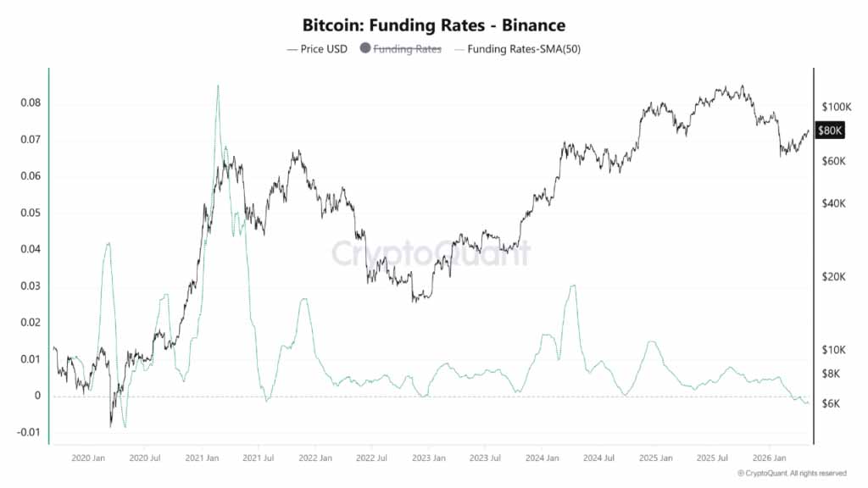The width and height of the screenshot is (868, 488).
Task: Click the Price USD line icon in legend
Action: [292, 50]
